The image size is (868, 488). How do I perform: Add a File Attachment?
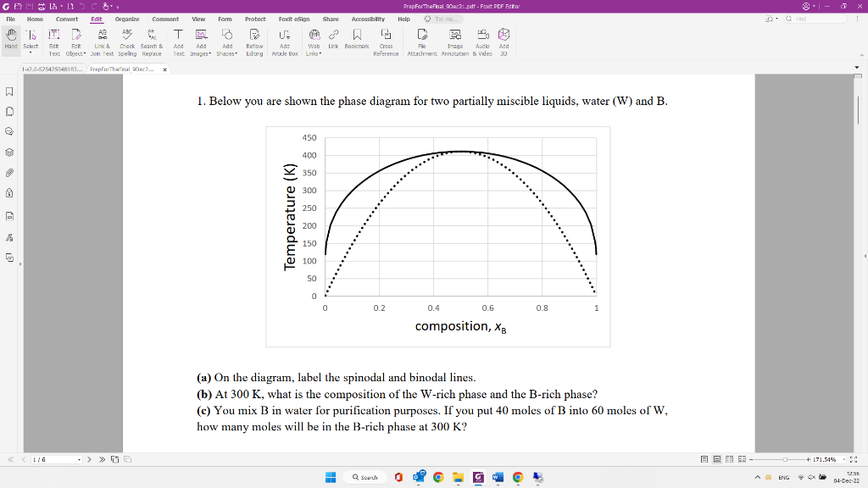click(422, 42)
